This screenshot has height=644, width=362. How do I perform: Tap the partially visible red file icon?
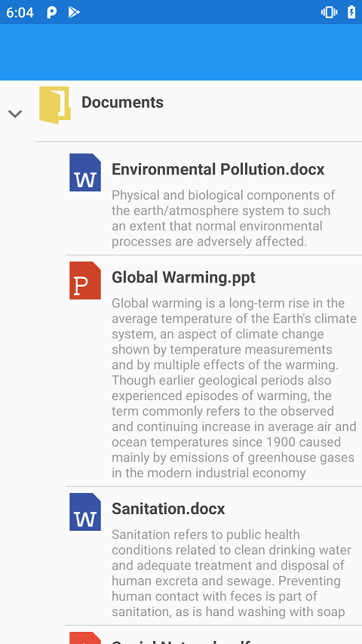point(85,638)
